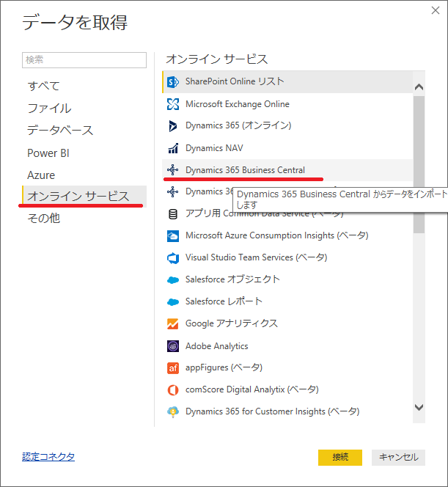The image size is (448, 487).
Task: Select Google アナリティクス connector
Action: pos(287,324)
